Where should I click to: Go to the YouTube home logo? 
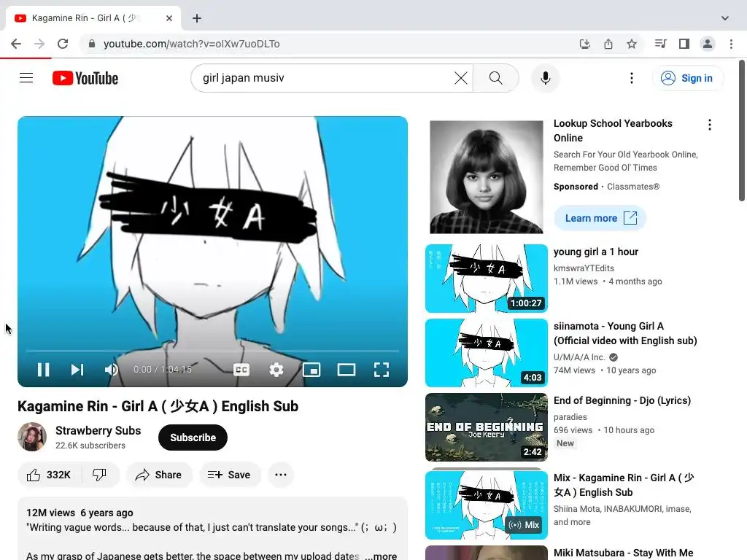coord(85,78)
